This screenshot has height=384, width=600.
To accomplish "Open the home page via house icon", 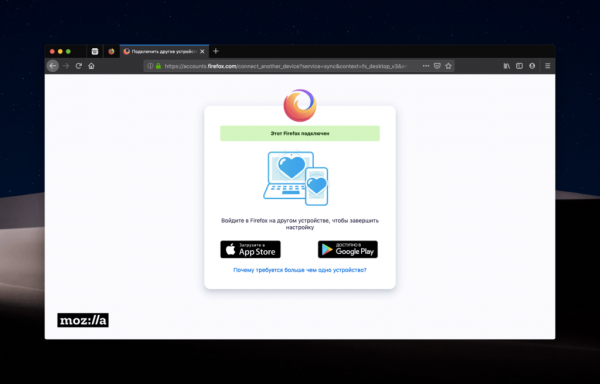I will 91,66.
